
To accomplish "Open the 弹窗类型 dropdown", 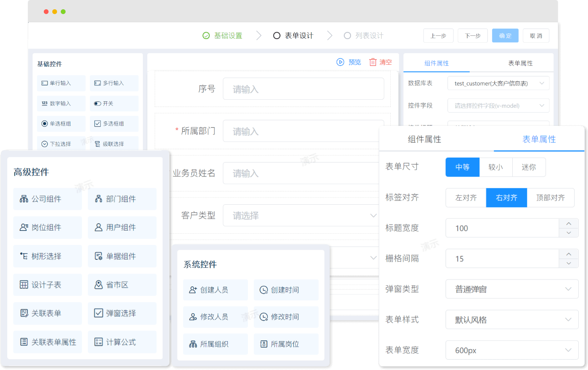I will pyautogui.click(x=512, y=289).
